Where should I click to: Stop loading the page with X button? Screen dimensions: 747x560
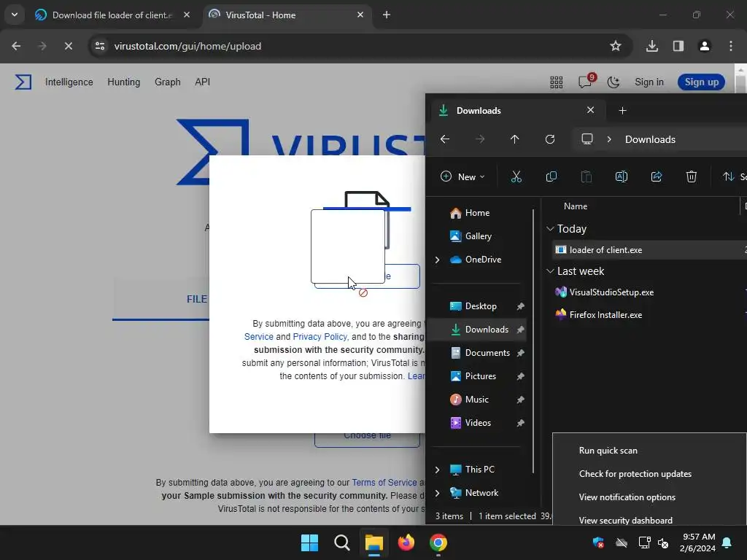[68, 46]
